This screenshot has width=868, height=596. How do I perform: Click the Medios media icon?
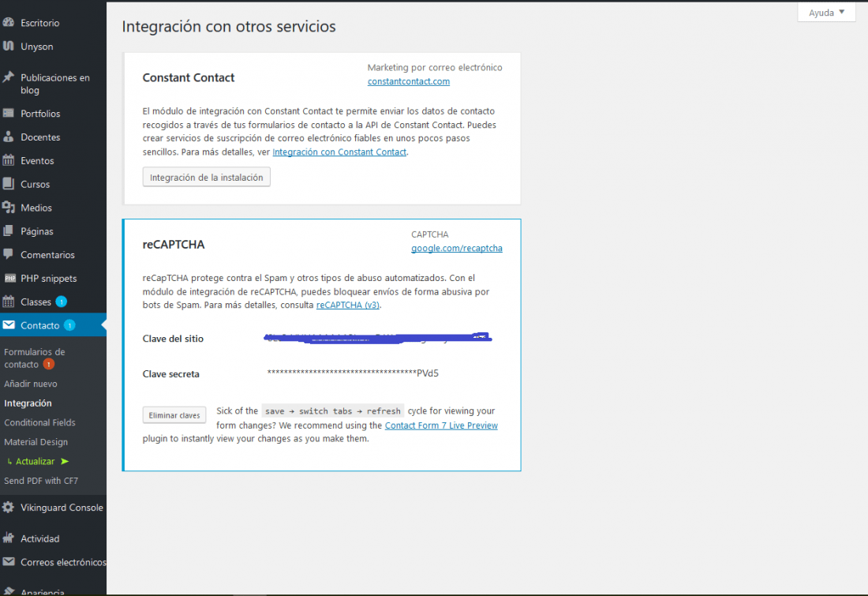[x=9, y=207]
